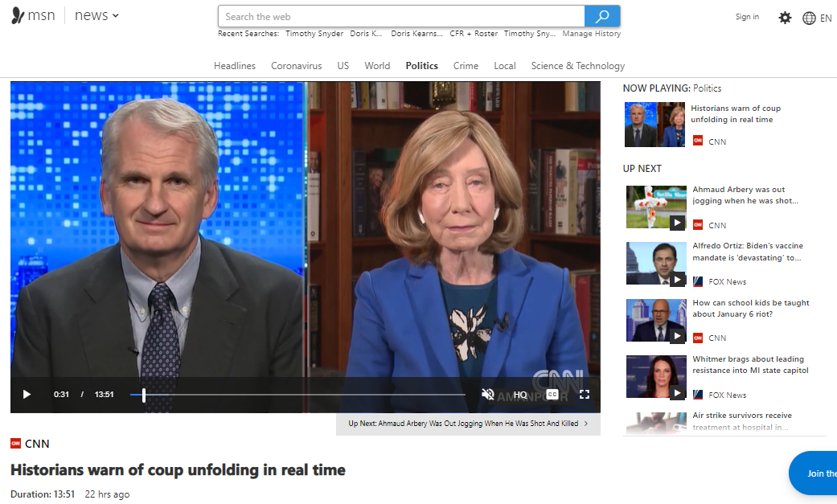Open Manage History link
The image size is (837, 504).
pos(592,34)
